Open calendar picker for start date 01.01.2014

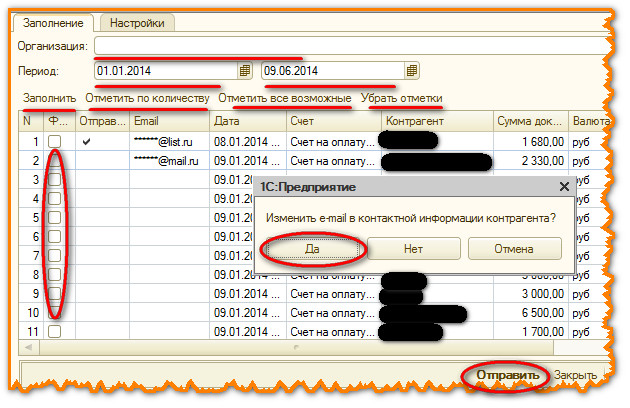245,71
